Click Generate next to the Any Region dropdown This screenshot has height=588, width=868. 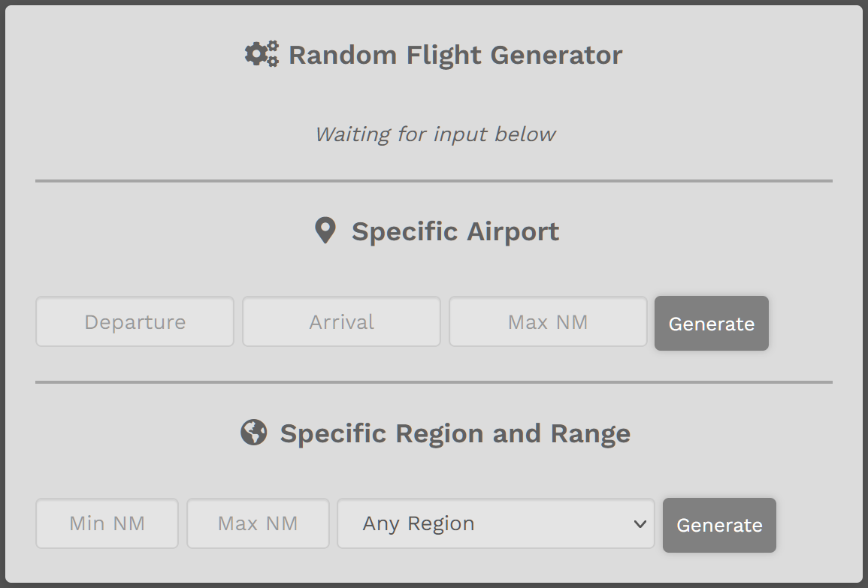(x=719, y=525)
